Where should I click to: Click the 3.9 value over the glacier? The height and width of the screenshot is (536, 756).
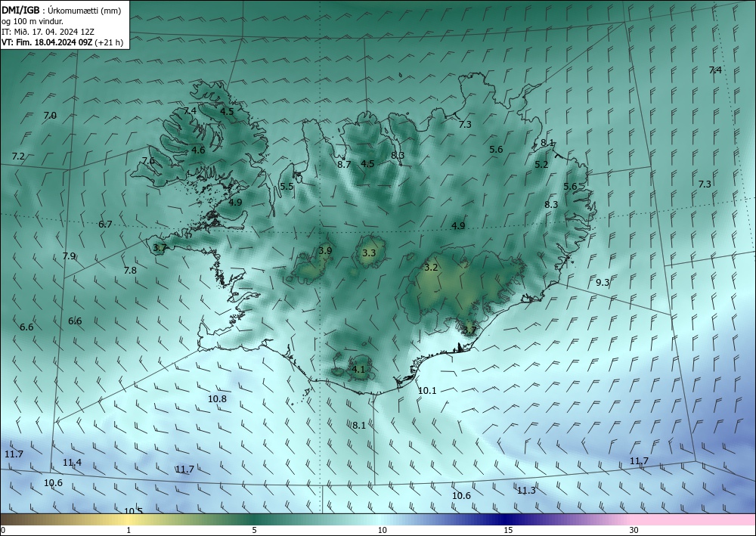[x=325, y=251]
